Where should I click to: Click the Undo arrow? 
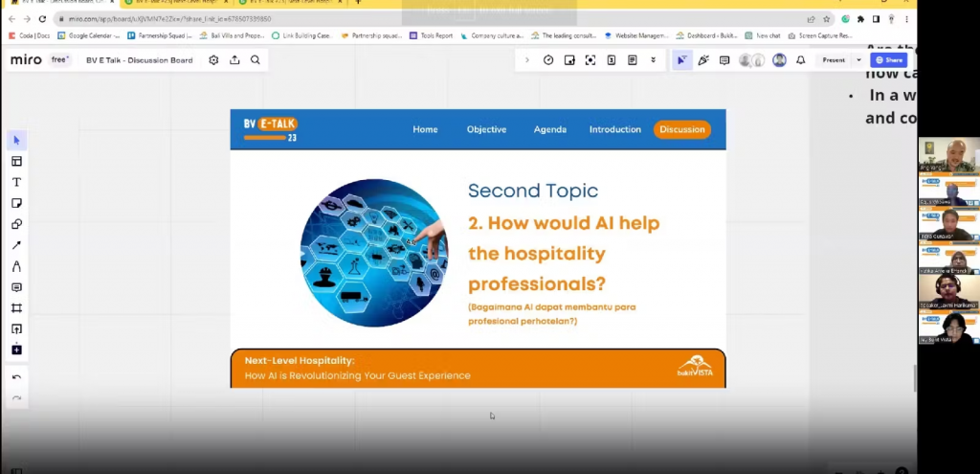coord(17,377)
